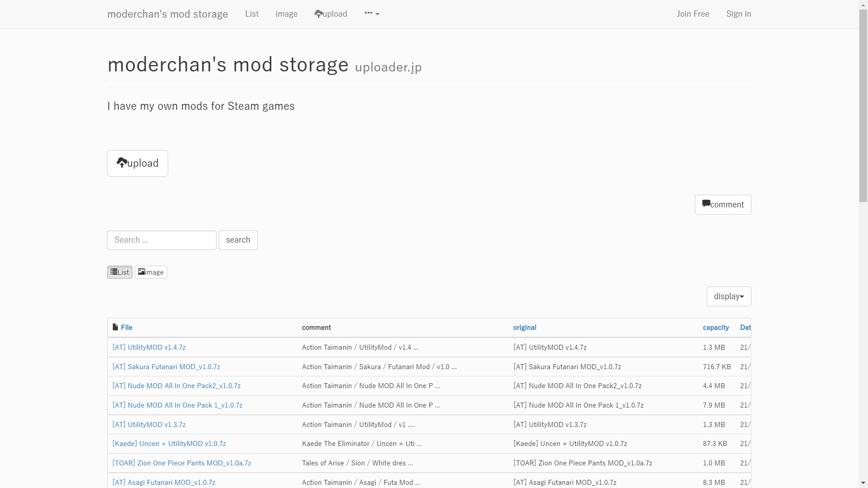The image size is (868, 488).
Task: Switch to List view toggle
Action: (120, 272)
